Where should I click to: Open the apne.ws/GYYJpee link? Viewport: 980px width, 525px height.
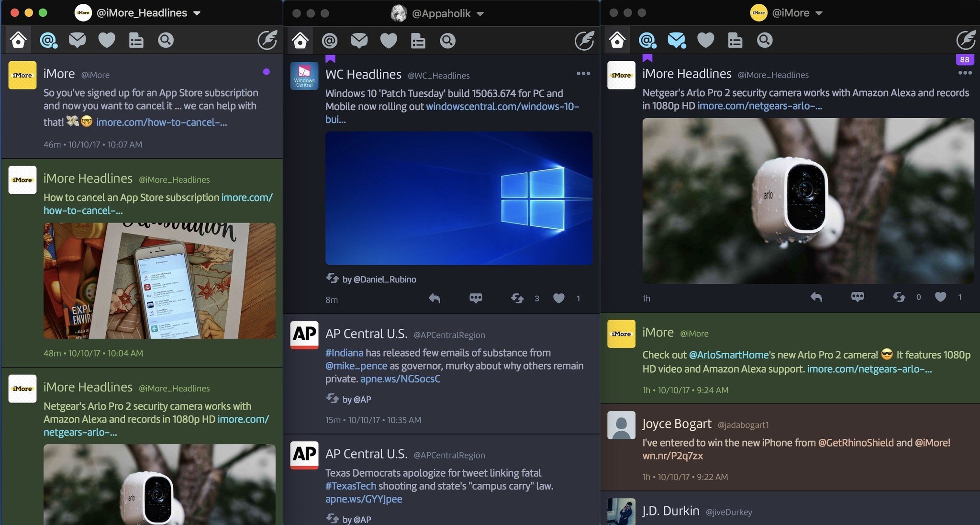(364, 499)
